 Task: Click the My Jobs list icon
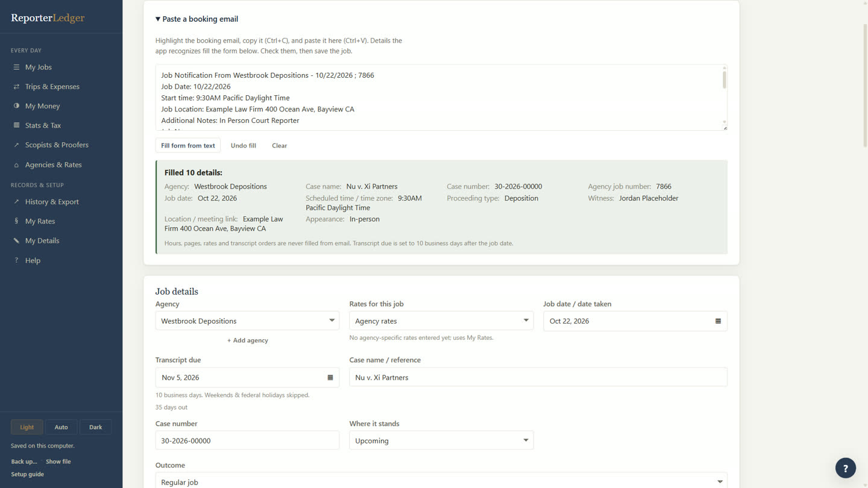(16, 67)
